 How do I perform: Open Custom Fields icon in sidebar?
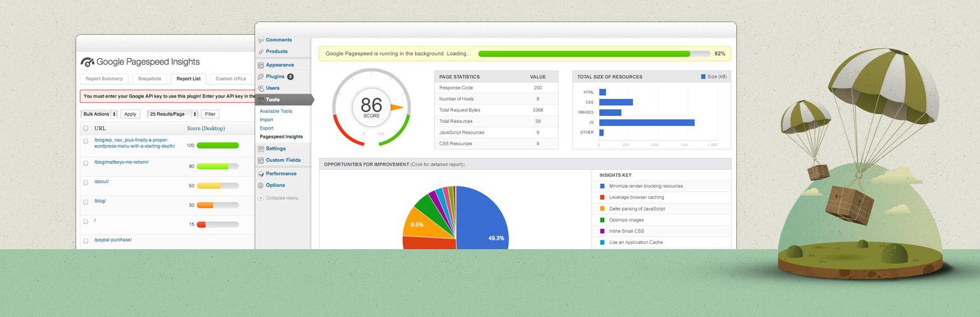coord(261,160)
